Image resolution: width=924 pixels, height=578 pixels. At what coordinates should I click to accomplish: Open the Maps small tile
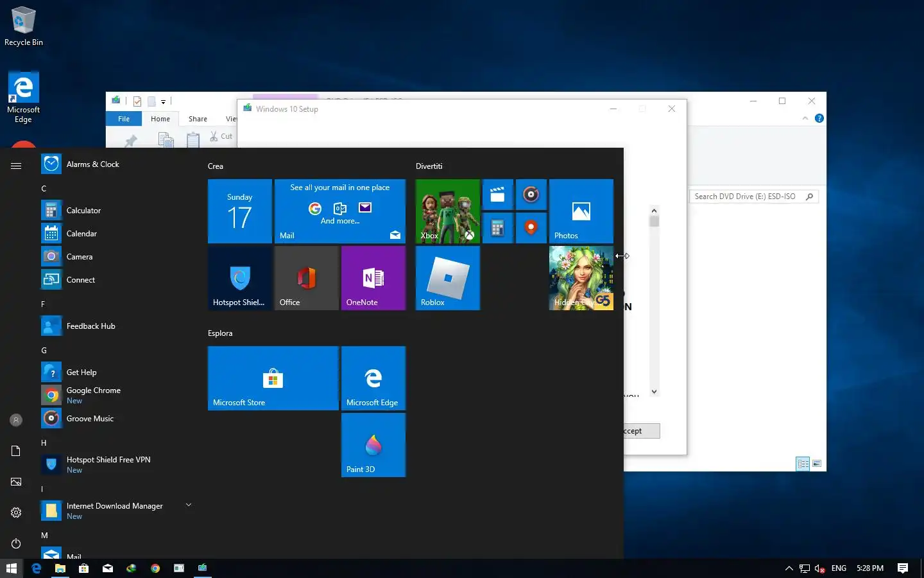(531, 228)
